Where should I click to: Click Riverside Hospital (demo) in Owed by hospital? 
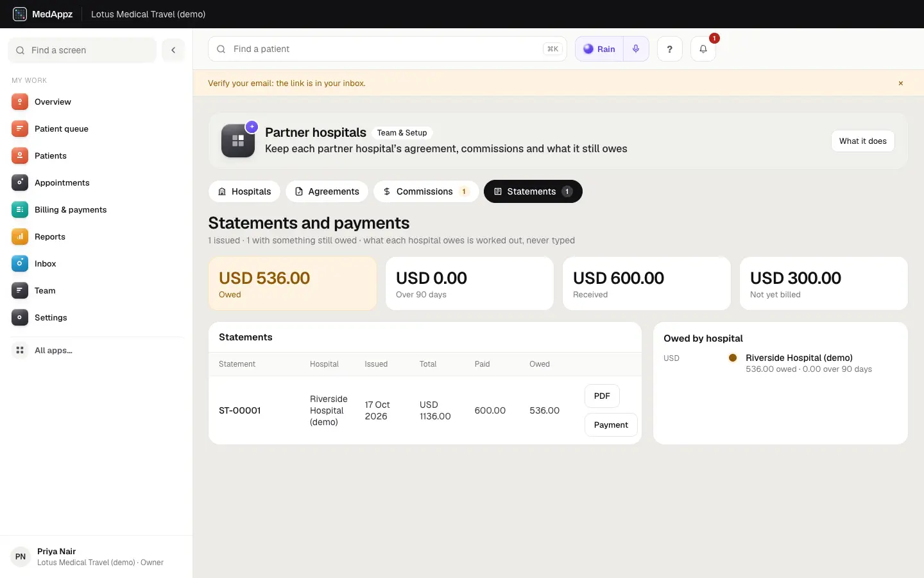pos(799,358)
